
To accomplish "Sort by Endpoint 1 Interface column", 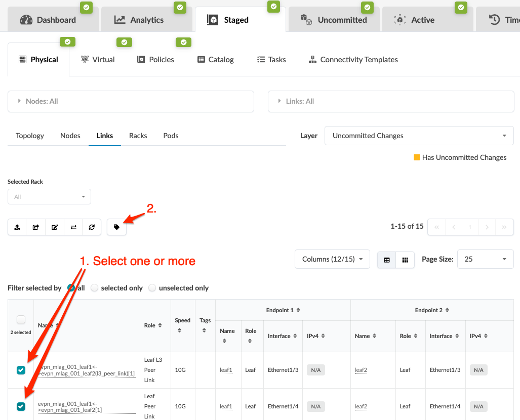I will (x=282, y=336).
